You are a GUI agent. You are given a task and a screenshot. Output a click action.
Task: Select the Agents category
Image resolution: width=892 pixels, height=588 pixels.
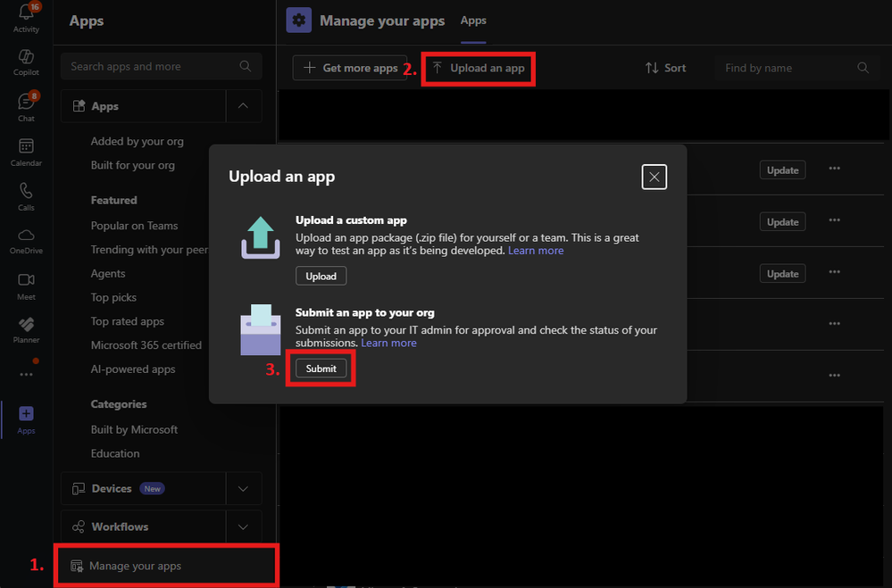tap(108, 274)
